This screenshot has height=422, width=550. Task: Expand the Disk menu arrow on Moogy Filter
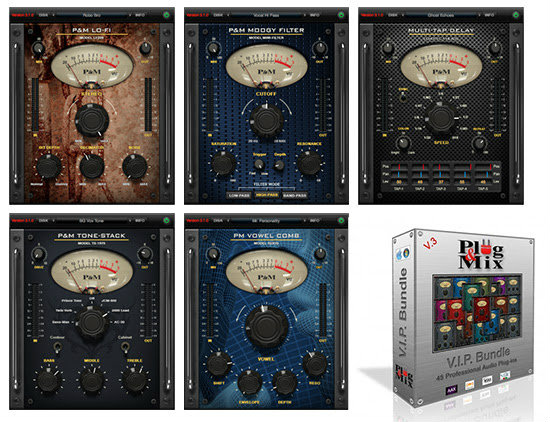coord(228,15)
